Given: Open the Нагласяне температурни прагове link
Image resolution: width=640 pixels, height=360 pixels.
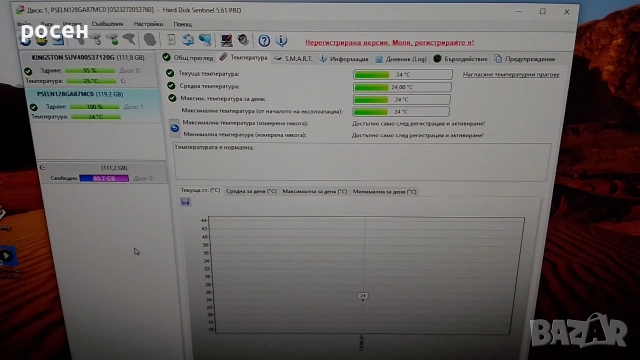Looking at the screenshot, I should pos(511,75).
